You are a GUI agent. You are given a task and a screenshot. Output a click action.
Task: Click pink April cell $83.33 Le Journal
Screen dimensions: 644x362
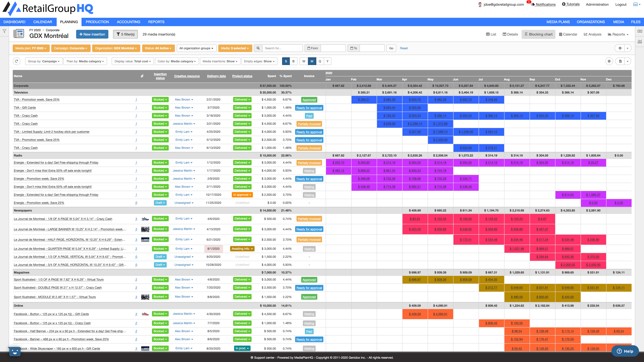click(x=415, y=219)
